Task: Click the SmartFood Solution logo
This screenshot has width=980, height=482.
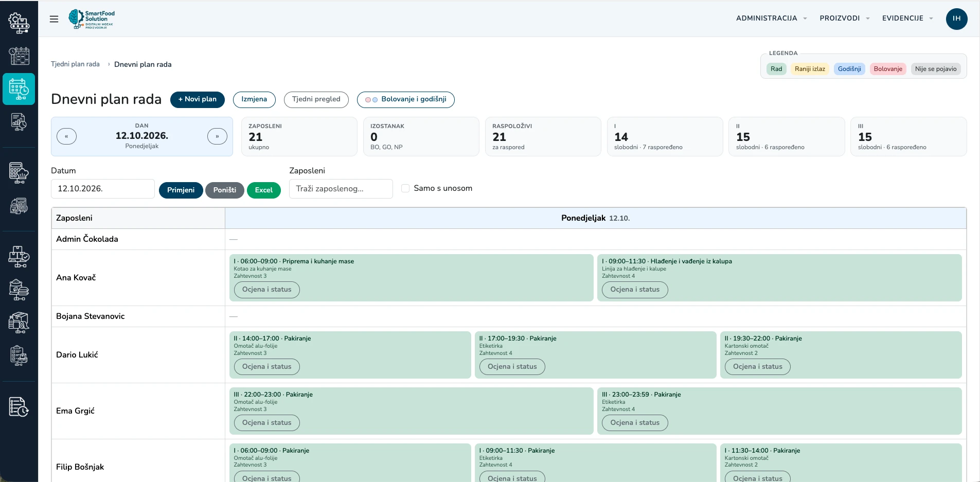Action: coord(92,19)
